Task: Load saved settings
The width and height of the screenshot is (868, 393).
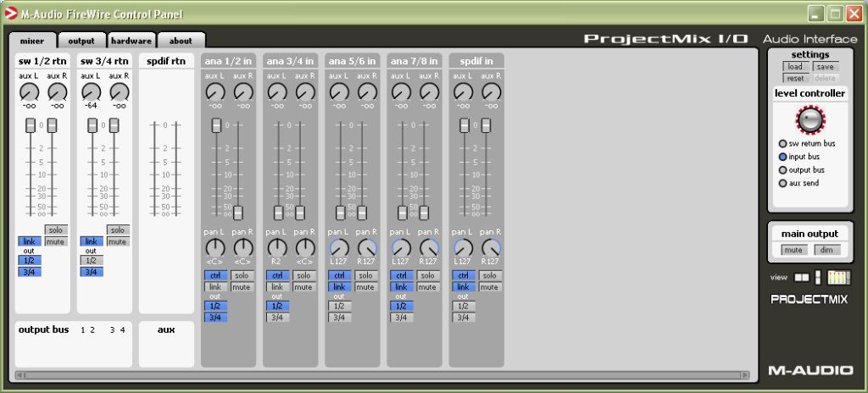Action: pos(795,66)
